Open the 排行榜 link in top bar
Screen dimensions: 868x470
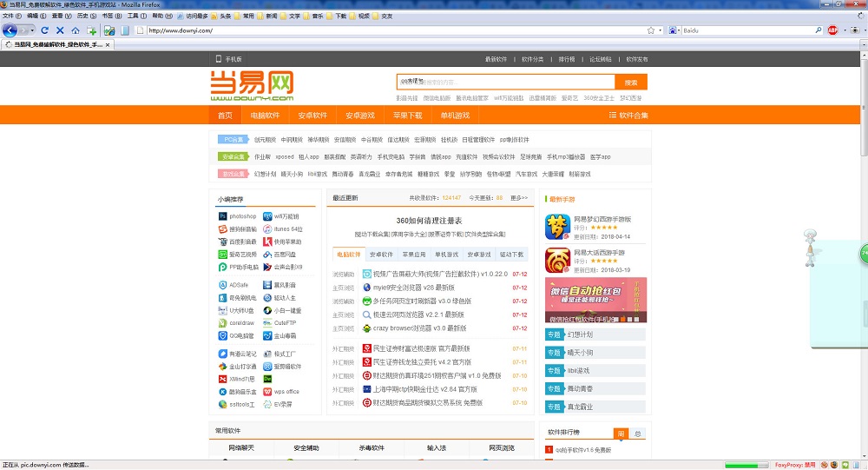click(566, 59)
